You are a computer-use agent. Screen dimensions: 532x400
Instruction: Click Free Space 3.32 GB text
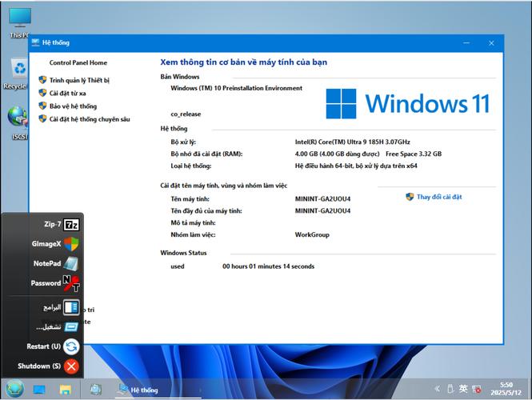[x=414, y=154]
